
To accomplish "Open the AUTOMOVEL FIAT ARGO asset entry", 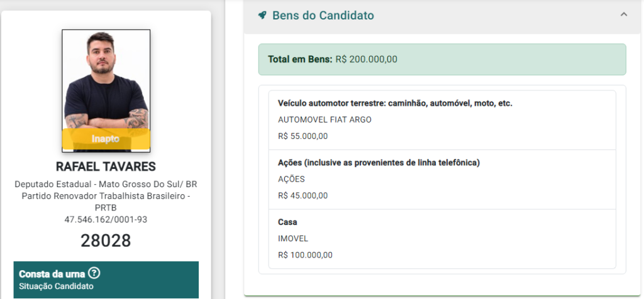I will [442, 120].
